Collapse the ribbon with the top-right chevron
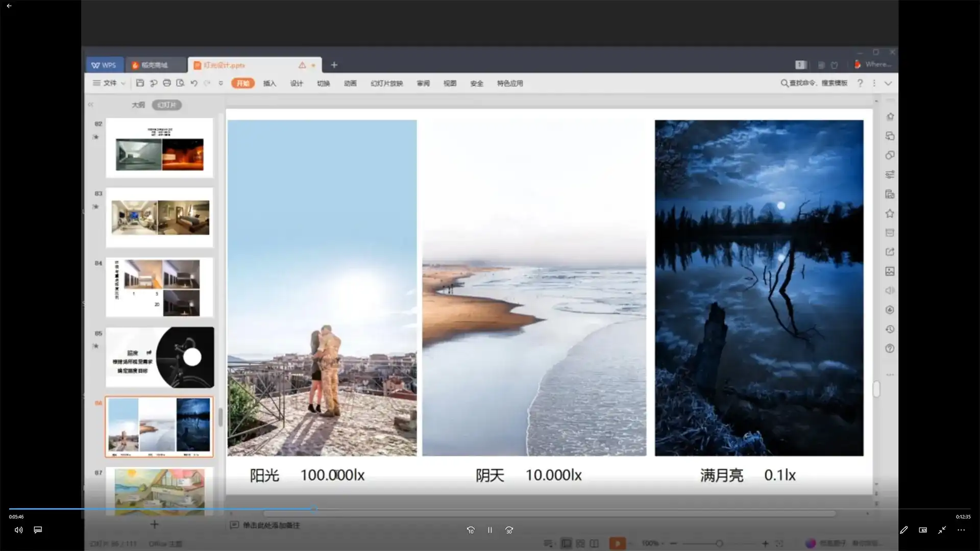Image resolution: width=980 pixels, height=551 pixels. click(888, 83)
